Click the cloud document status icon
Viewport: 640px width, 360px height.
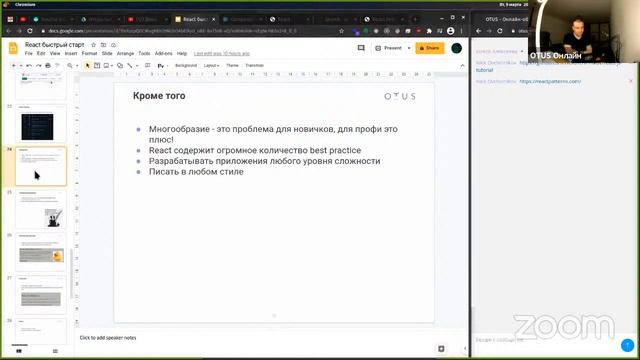click(x=113, y=45)
